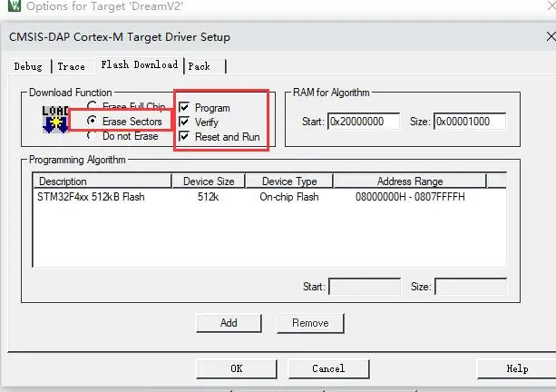
Task: Close the CMSIS-DAP driver setup dialog
Action: pyautogui.click(x=549, y=37)
